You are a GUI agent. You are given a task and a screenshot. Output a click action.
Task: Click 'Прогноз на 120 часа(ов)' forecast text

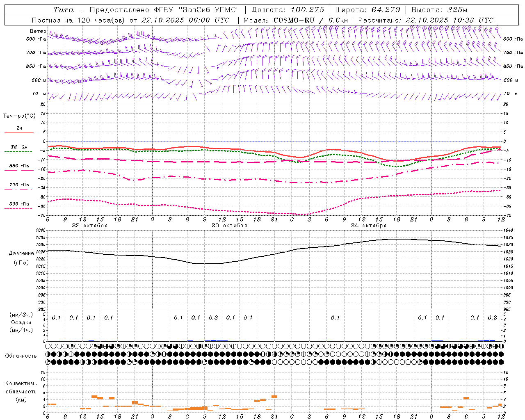coord(79,20)
